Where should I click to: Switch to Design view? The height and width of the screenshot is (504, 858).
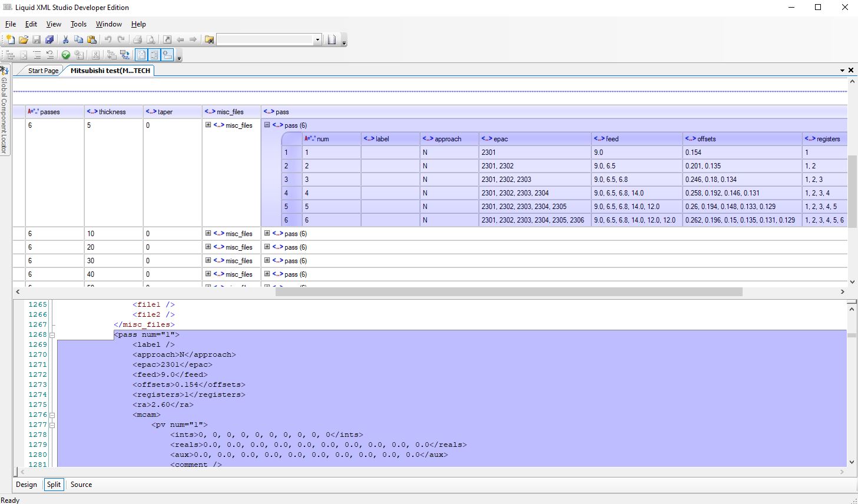[x=26, y=485]
